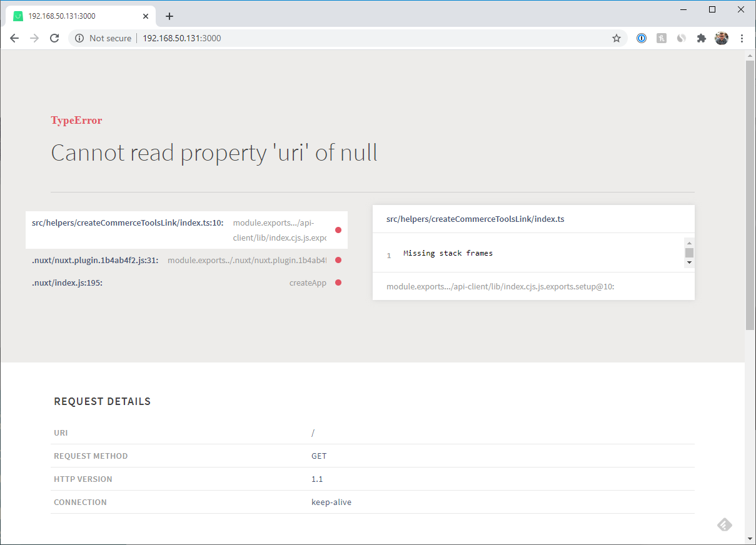Click the code panel scroll up arrow
Viewport: 756px width, 545px height.
coord(689,243)
